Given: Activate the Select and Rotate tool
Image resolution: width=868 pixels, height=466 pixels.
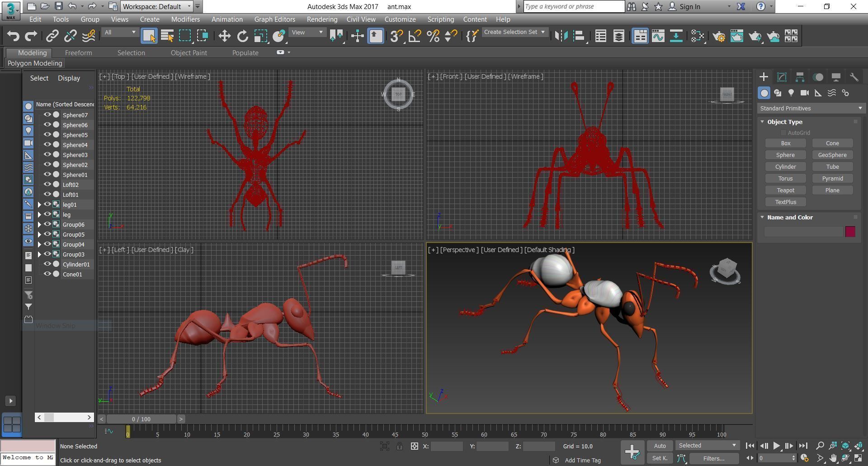Looking at the screenshot, I should coord(242,36).
